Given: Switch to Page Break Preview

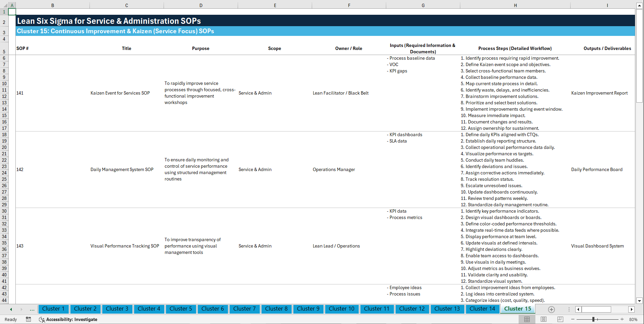Looking at the screenshot, I should [560, 319].
